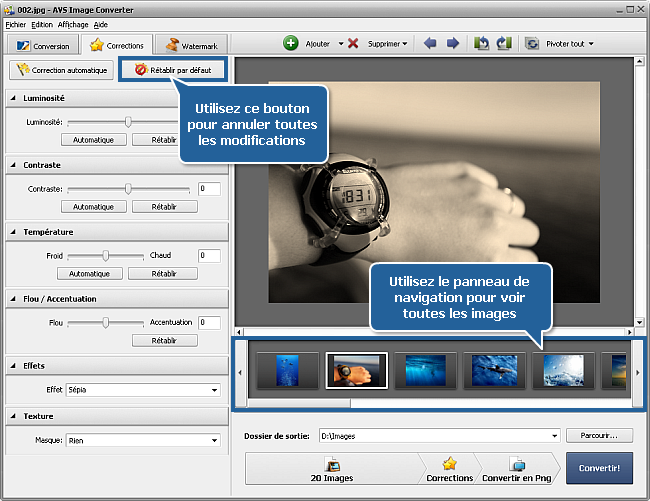Click the Convertir! button
This screenshot has width=650, height=501.
[x=598, y=468]
